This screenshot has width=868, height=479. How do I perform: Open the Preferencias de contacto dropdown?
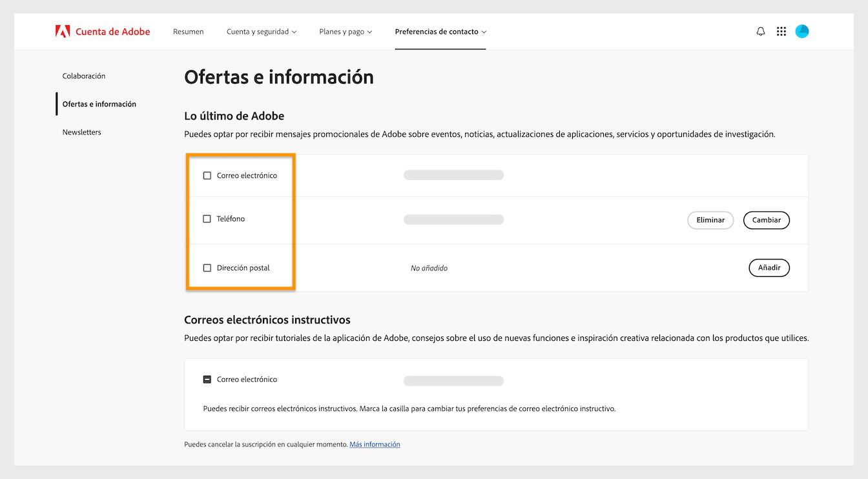(x=440, y=31)
